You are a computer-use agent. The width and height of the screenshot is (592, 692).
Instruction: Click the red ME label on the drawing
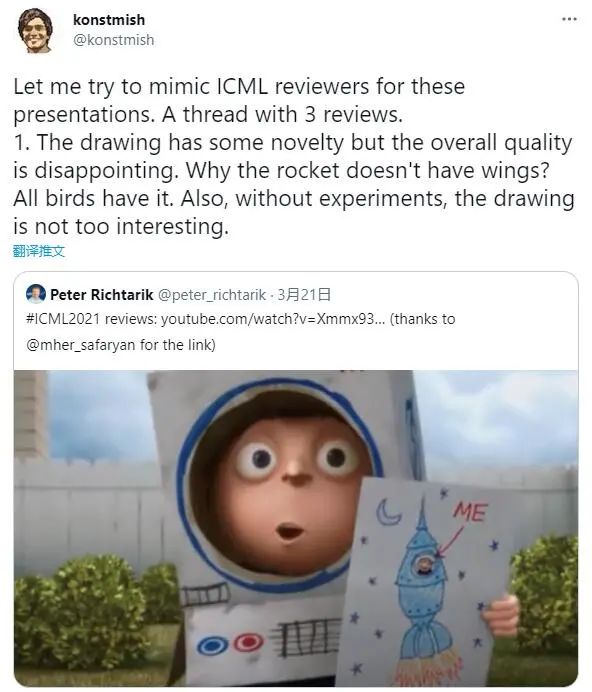click(x=470, y=511)
